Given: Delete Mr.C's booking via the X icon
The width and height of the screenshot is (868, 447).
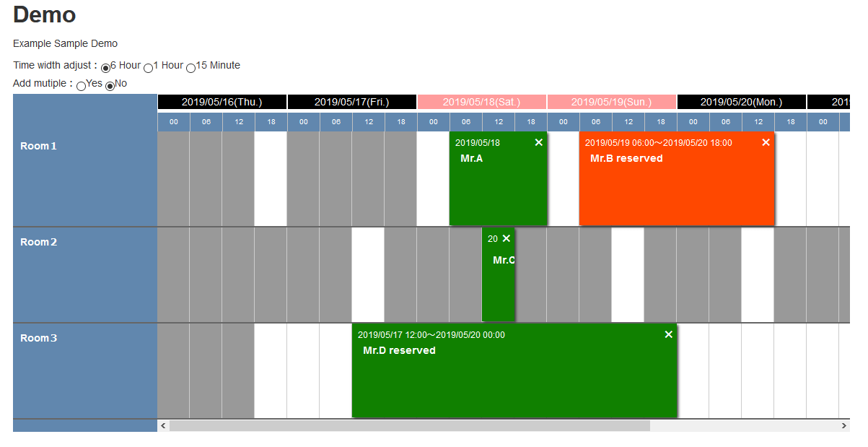Looking at the screenshot, I should tap(507, 238).
